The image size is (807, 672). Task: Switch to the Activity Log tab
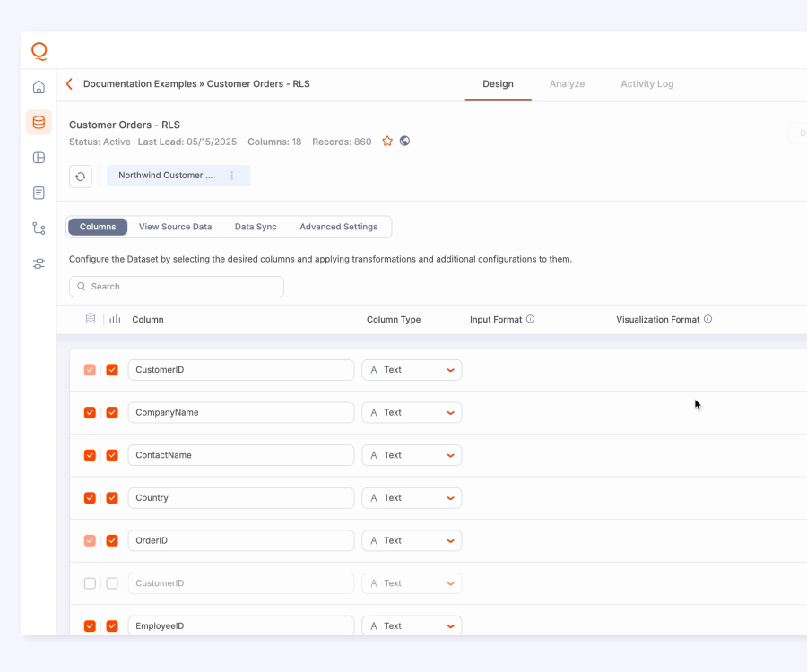tap(646, 84)
